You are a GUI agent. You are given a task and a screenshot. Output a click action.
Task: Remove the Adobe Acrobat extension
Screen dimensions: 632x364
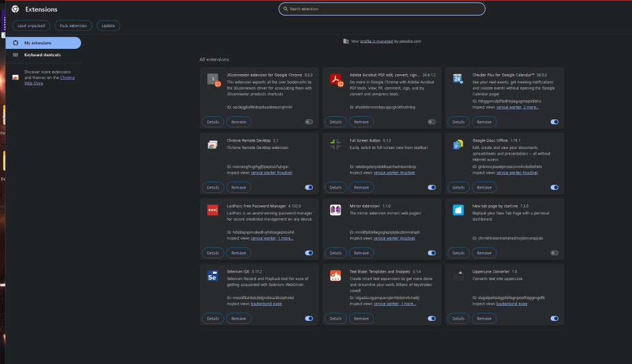tap(361, 122)
